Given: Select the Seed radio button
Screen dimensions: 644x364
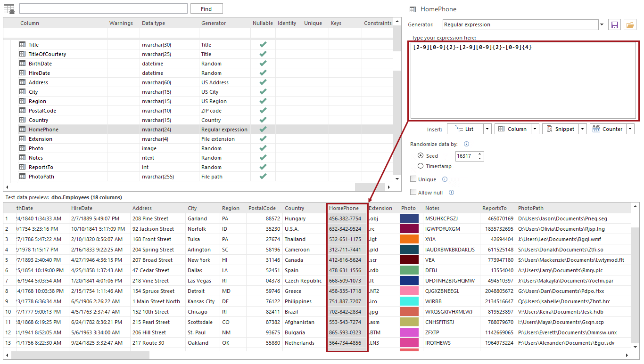Looking at the screenshot, I should pos(421,156).
